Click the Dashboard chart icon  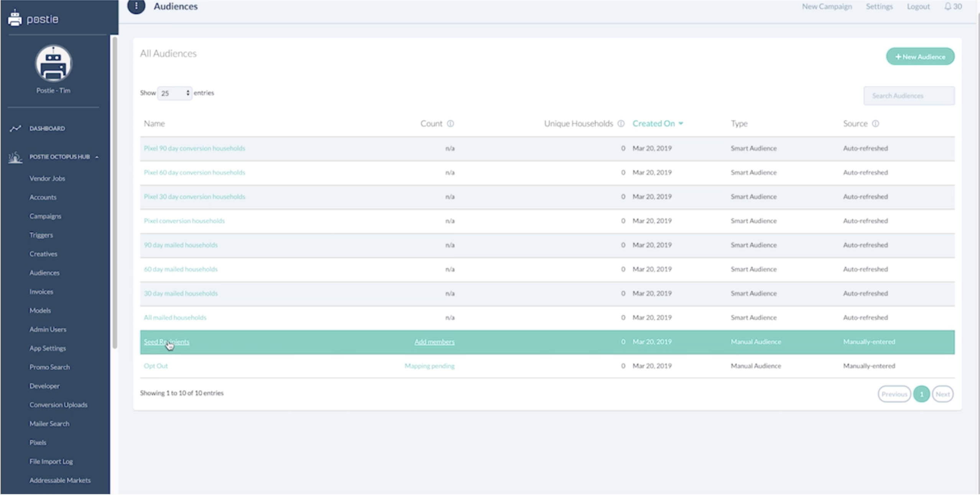15,128
